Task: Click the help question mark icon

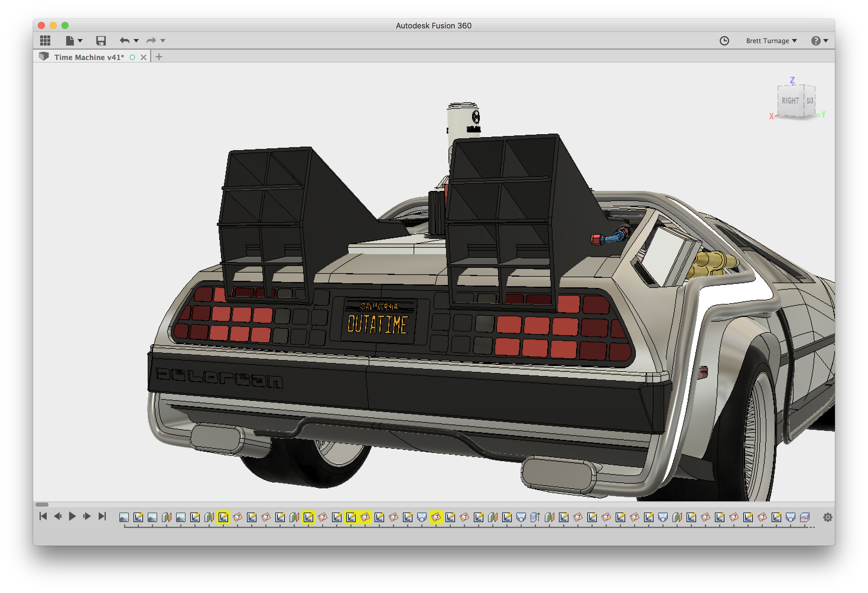Action: coord(816,41)
